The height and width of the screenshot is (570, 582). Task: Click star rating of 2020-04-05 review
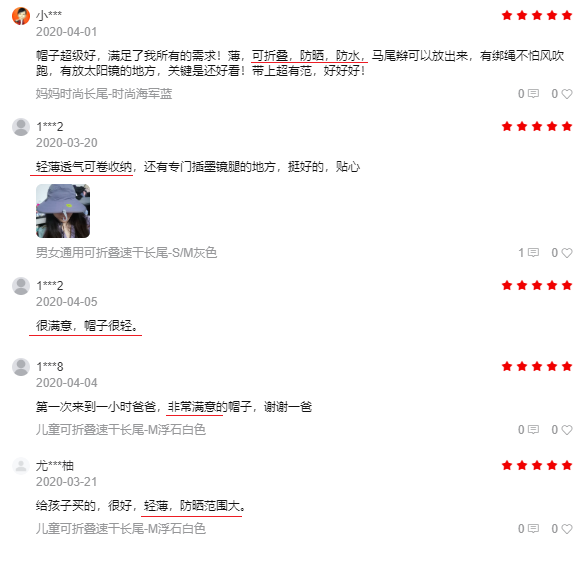click(x=537, y=285)
